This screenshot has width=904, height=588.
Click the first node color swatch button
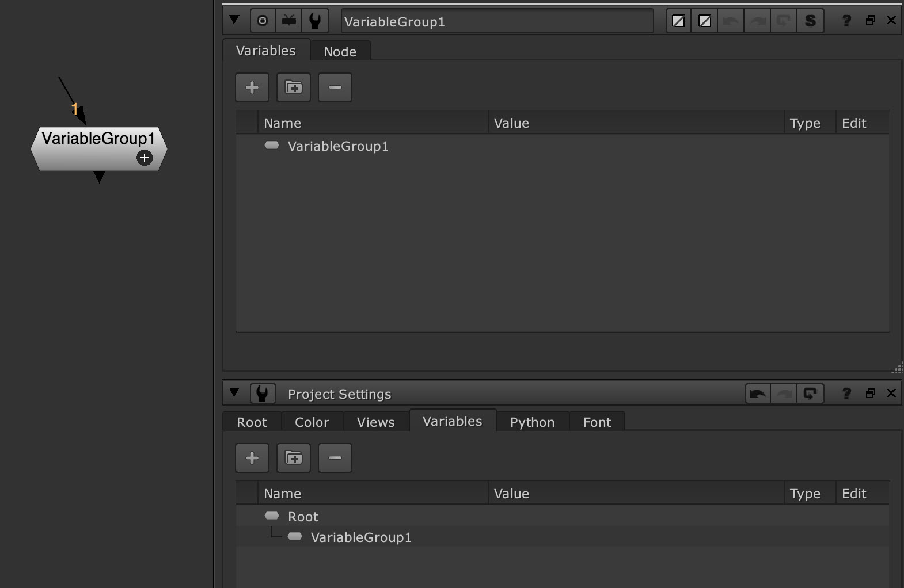pos(679,21)
